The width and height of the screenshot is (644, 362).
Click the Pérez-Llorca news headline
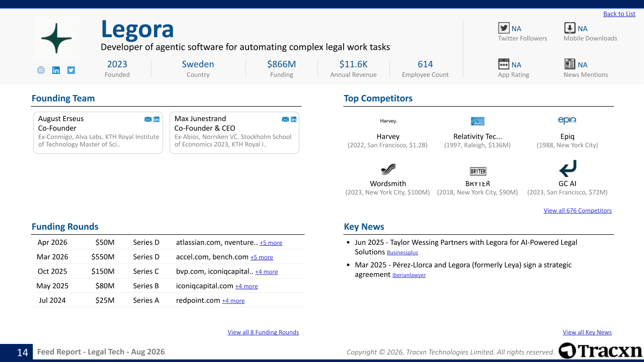click(463, 269)
